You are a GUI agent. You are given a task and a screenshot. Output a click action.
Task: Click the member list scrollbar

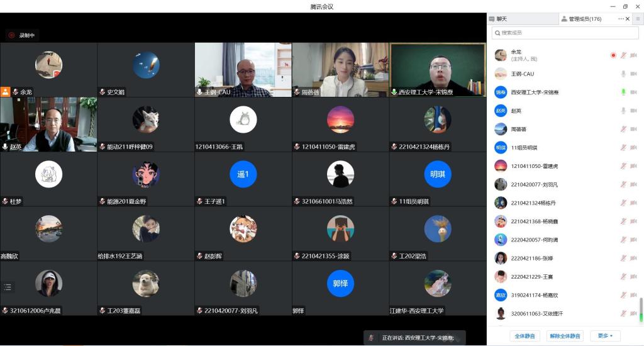click(641, 308)
